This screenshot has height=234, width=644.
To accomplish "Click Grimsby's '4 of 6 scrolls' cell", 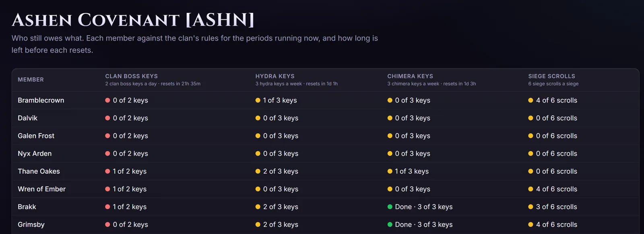I will coord(553,224).
